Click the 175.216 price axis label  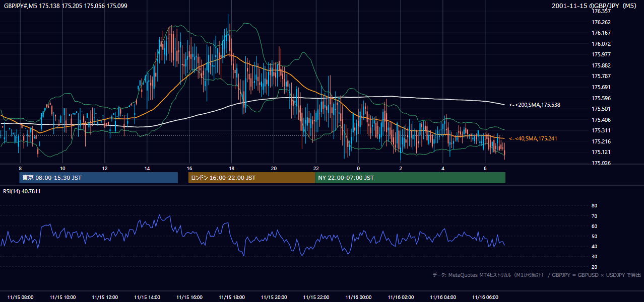(x=601, y=141)
